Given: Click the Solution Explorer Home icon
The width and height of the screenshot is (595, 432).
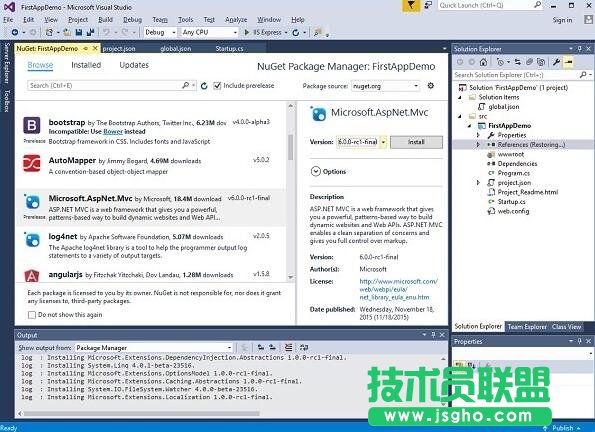Looking at the screenshot, I should click(x=483, y=61).
